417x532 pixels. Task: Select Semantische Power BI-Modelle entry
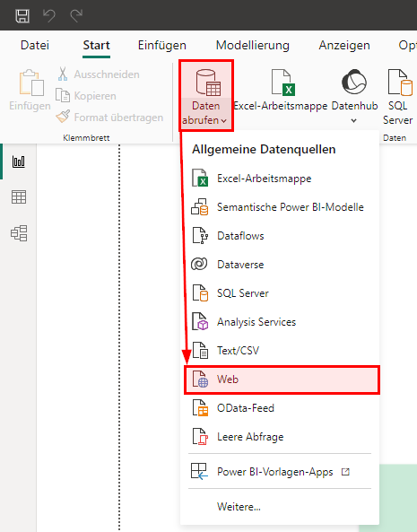[280, 207]
